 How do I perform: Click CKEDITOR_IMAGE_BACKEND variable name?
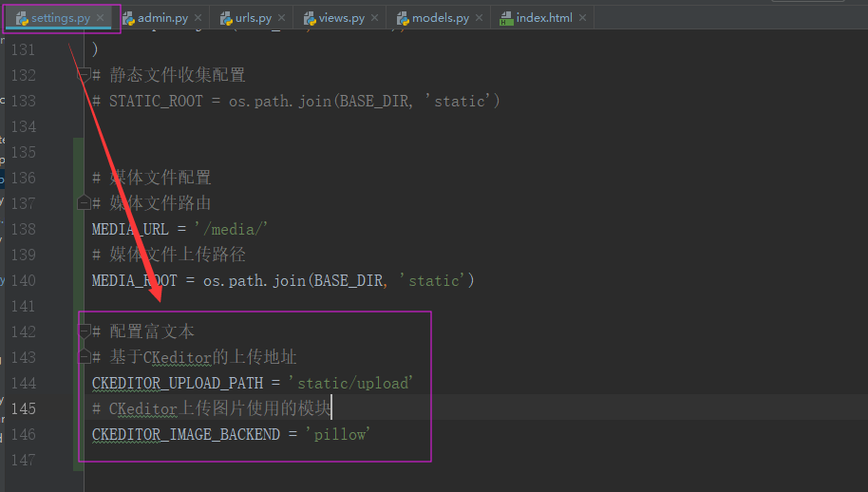click(186, 434)
